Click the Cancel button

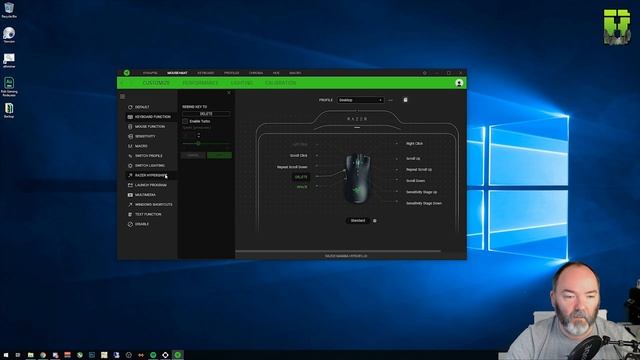[x=193, y=156]
